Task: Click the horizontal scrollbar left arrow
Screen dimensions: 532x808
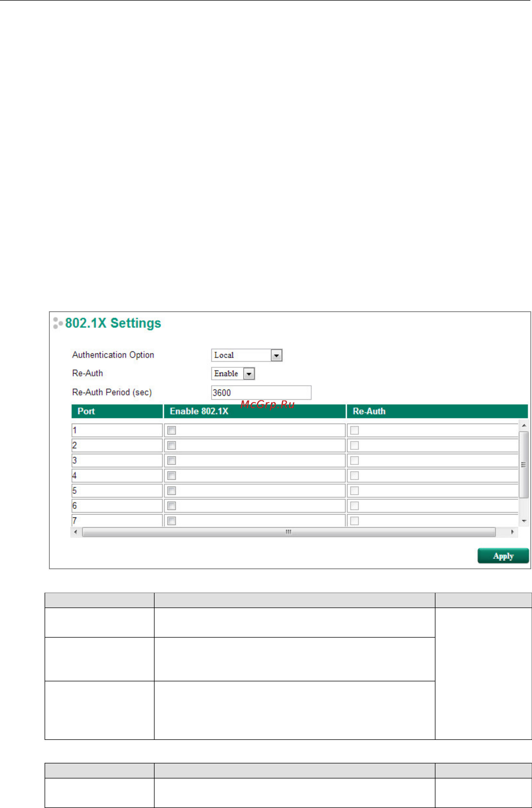Action: click(75, 532)
